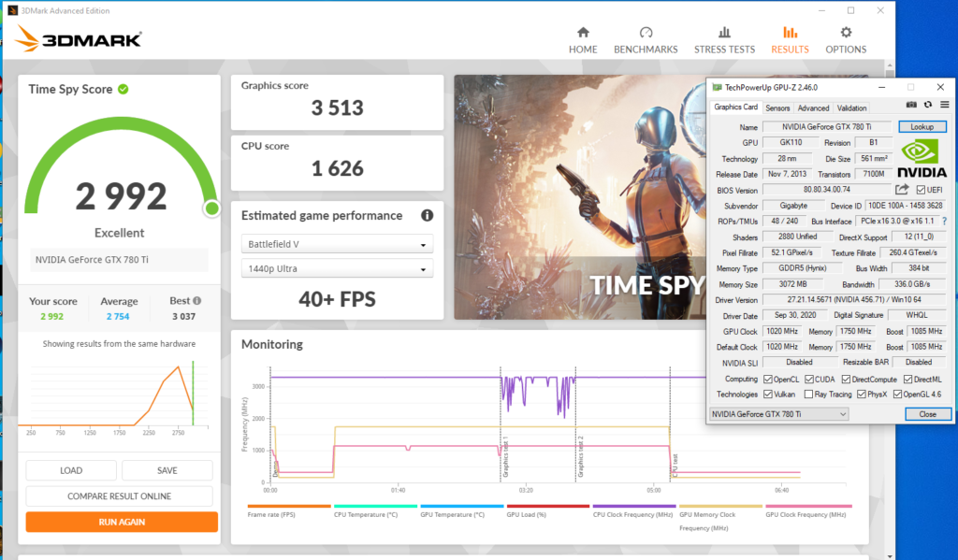Image resolution: width=958 pixels, height=560 pixels.
Task: Click the orange RUN AGAIN button
Action: [x=122, y=523]
